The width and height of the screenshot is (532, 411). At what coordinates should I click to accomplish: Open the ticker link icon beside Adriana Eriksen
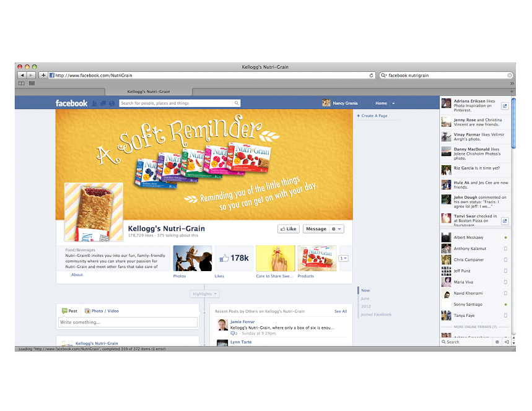tap(505, 106)
